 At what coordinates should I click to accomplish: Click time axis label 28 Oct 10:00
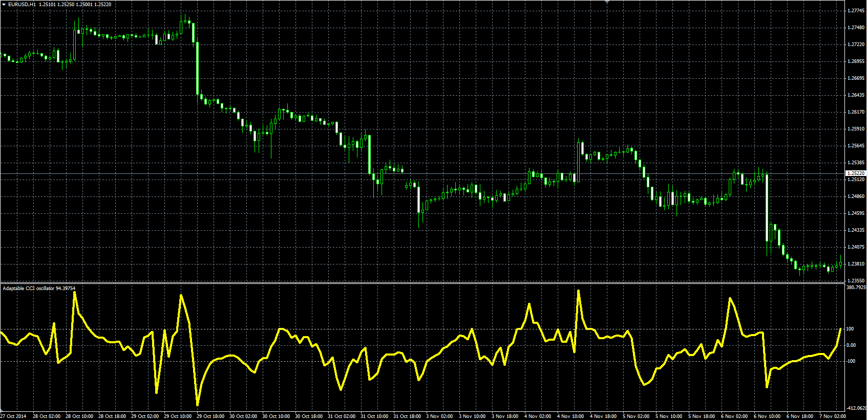point(79,416)
